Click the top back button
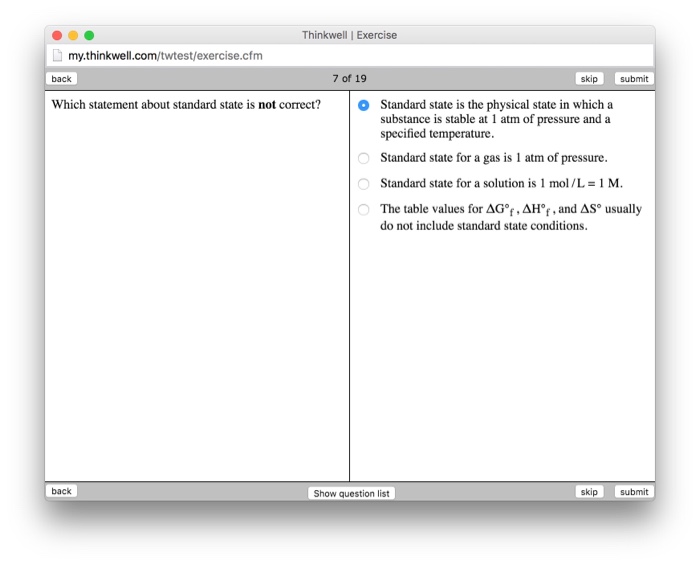Viewport: 700px width, 566px height. (x=62, y=79)
